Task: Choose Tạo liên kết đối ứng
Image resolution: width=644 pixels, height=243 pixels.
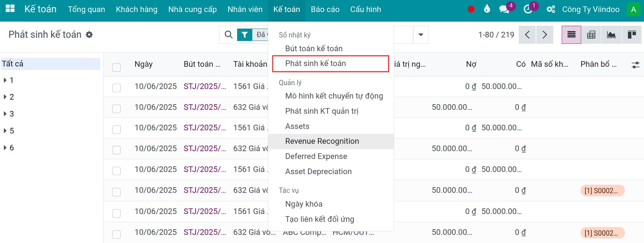Action: [x=331, y=219]
